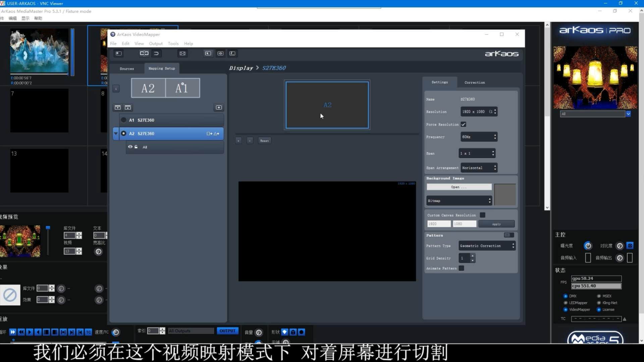Click the undo arrow toolbar icon
Viewport: 644px width, 362px height.
click(156, 53)
